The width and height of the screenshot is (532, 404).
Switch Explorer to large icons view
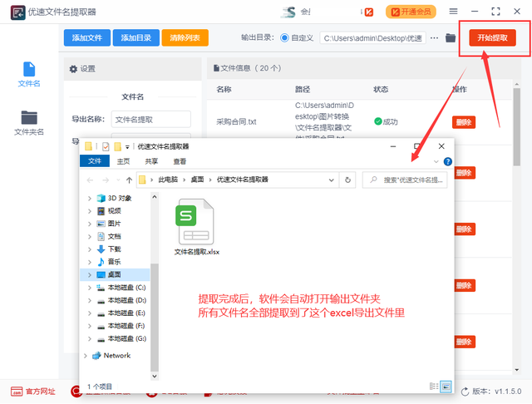(x=446, y=386)
